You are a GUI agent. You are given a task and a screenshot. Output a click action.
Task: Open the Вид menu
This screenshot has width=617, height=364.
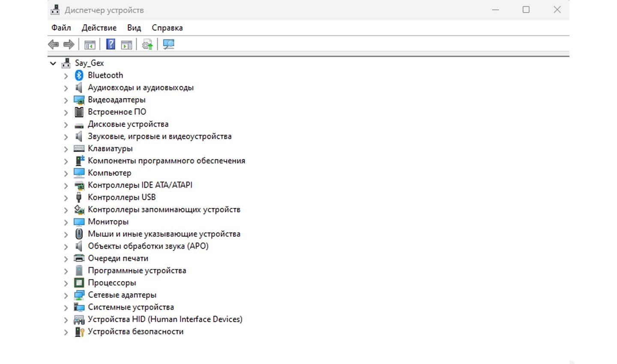click(x=134, y=28)
